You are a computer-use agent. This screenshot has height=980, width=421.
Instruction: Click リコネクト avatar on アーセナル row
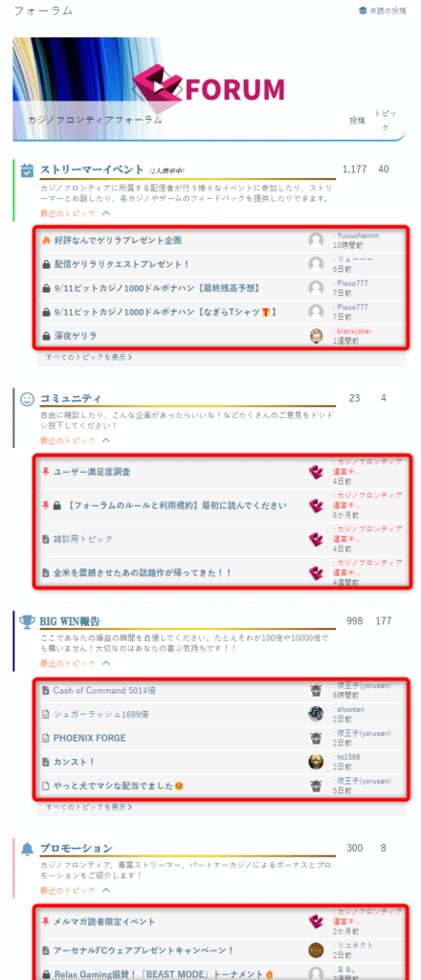point(316,950)
